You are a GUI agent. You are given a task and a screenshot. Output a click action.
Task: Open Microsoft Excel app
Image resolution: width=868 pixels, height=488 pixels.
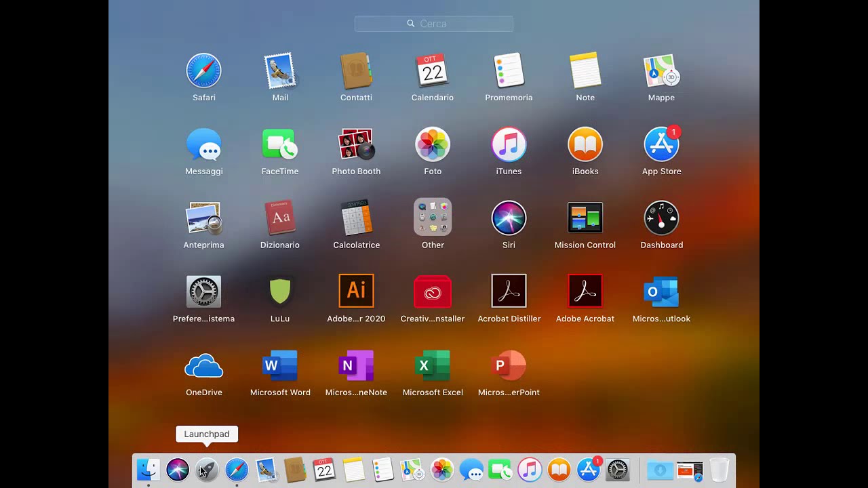click(x=433, y=366)
